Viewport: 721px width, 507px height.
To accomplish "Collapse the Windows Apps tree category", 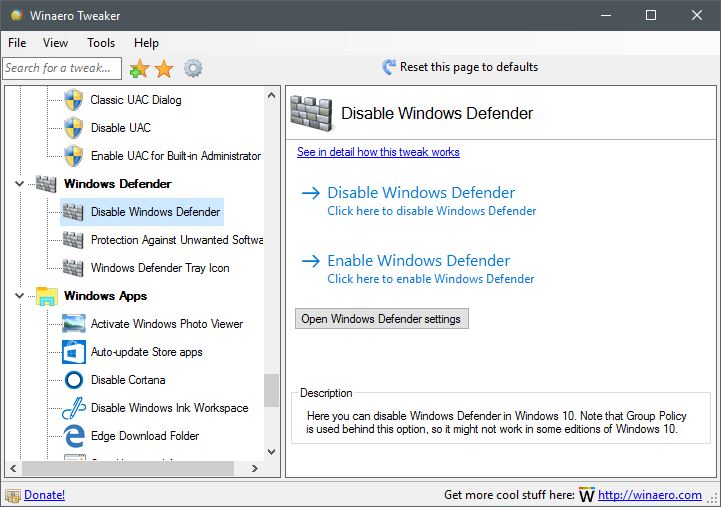I will point(19,296).
